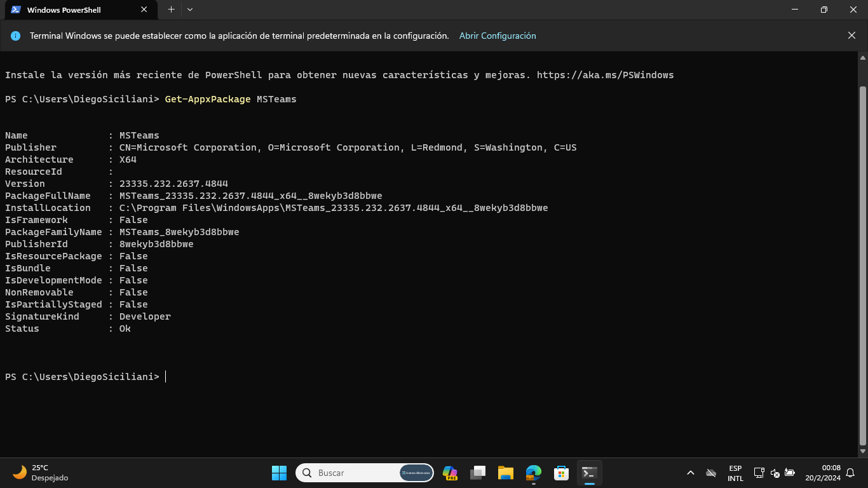Show hidden tray icons with the chevron
This screenshot has width=868, height=488.
[x=690, y=473]
